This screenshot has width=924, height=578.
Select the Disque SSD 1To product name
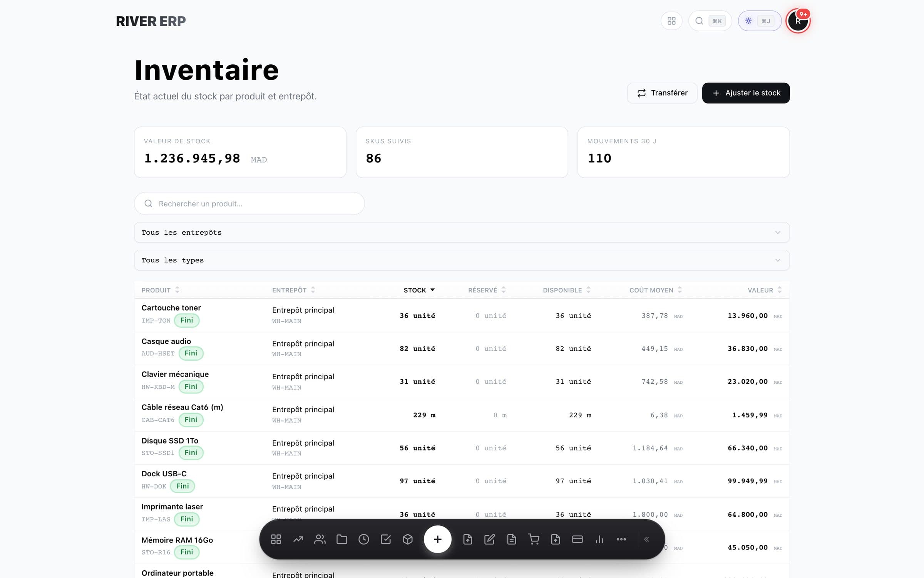170,440
